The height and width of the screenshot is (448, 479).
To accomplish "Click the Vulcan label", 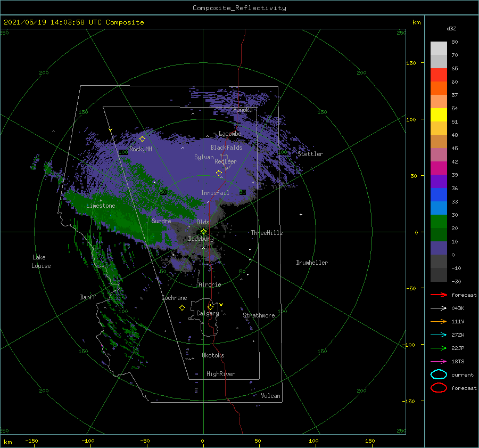I will (x=270, y=396).
